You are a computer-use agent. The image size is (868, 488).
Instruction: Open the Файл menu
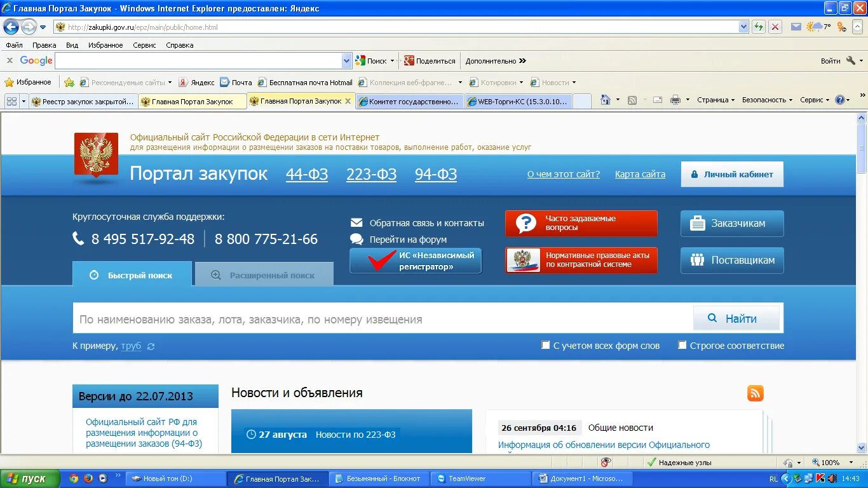[x=14, y=45]
